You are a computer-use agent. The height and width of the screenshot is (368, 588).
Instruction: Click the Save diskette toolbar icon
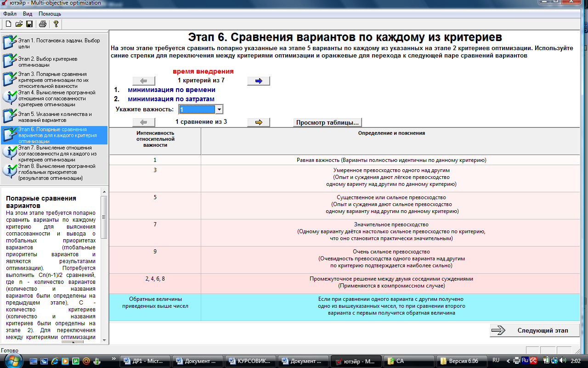pos(29,24)
